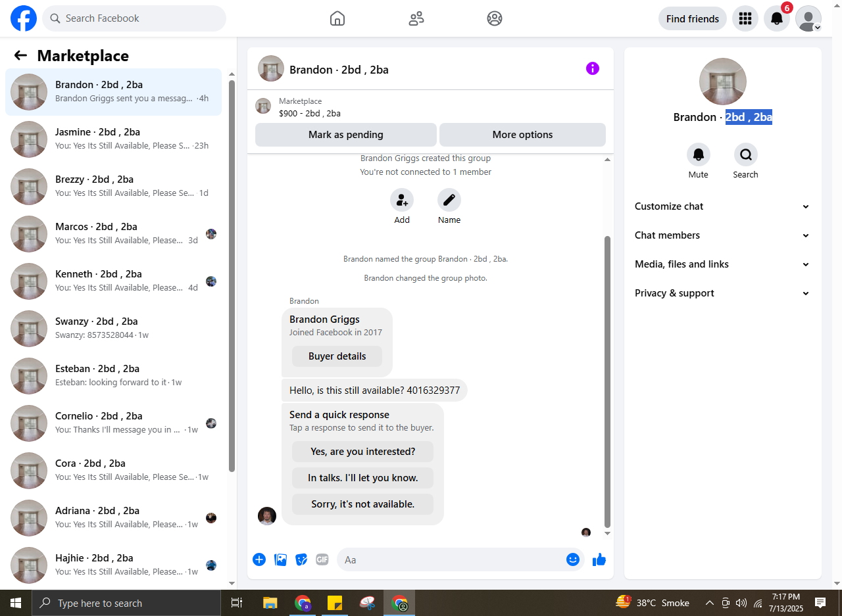Add people to the group chat
842x616 pixels.
(x=402, y=200)
